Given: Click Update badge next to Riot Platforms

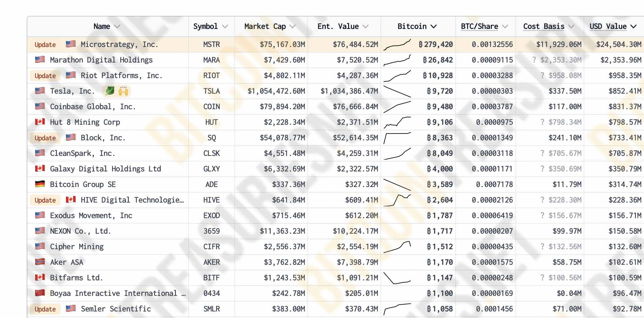Looking at the screenshot, I should pos(45,76).
